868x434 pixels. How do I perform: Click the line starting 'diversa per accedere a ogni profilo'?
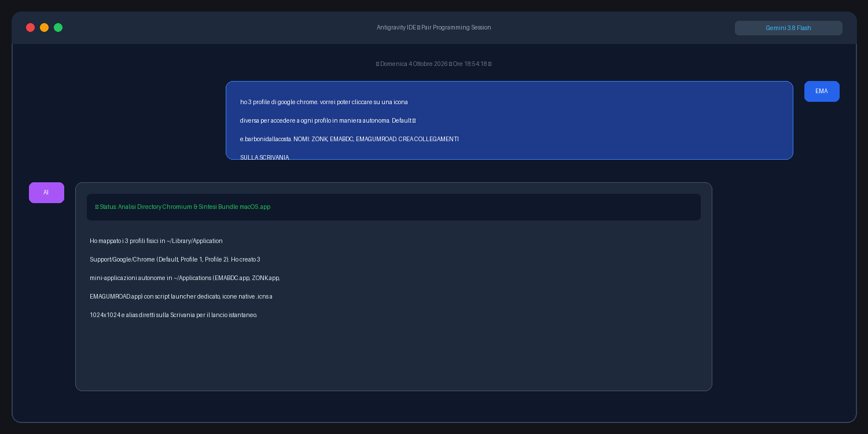[328, 120]
